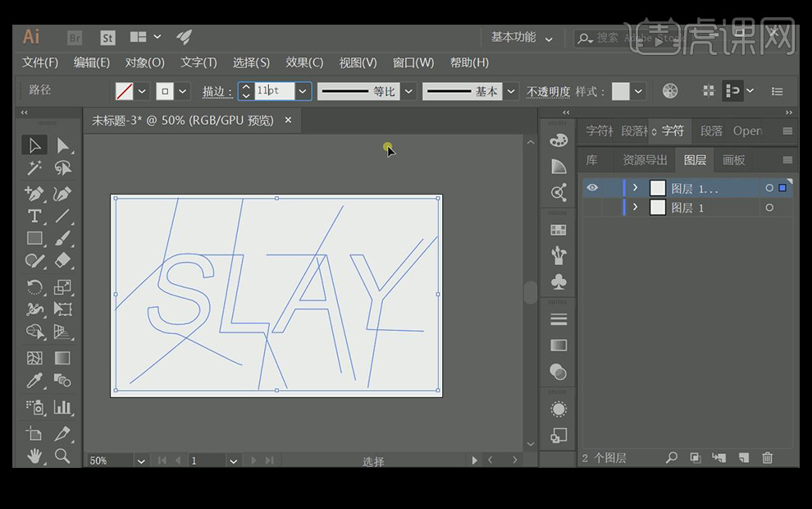
Task: Open the Symbols panel club icon
Action: [559, 282]
